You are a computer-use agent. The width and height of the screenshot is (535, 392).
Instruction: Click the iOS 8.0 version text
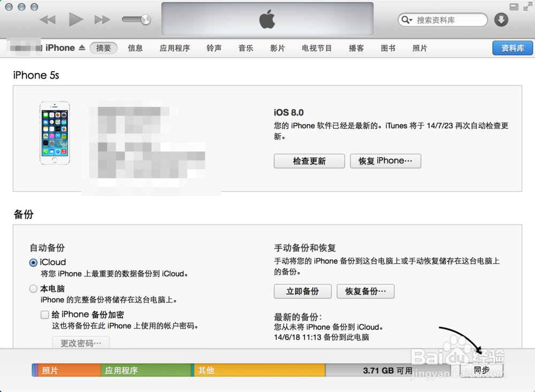pos(289,113)
